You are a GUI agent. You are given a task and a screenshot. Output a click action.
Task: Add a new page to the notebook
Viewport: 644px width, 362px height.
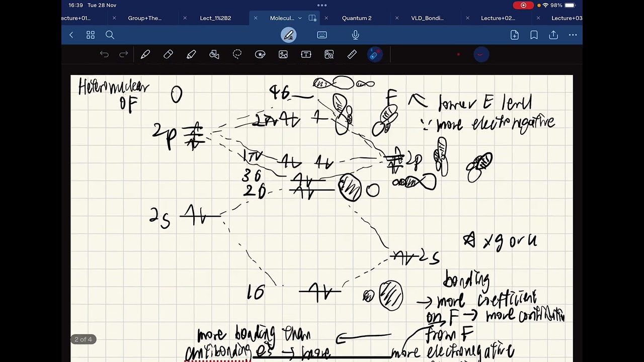pyautogui.click(x=515, y=35)
